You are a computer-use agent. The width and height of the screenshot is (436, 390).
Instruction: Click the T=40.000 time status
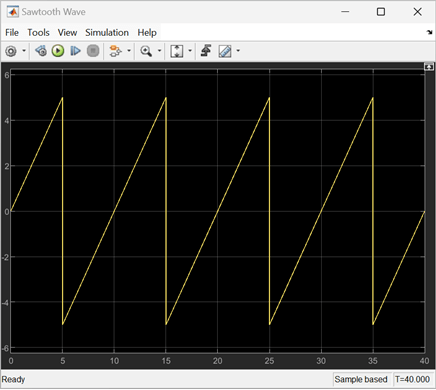[412, 379]
